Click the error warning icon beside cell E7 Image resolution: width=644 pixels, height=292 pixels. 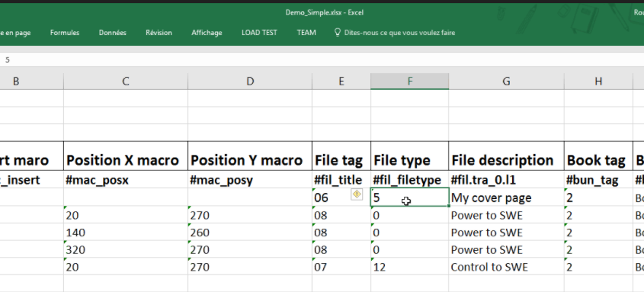(357, 194)
